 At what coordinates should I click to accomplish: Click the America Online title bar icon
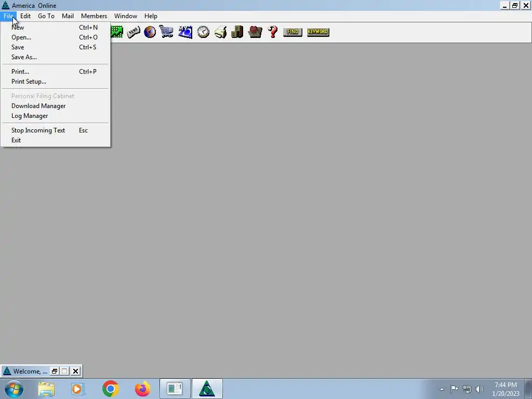(5, 5)
